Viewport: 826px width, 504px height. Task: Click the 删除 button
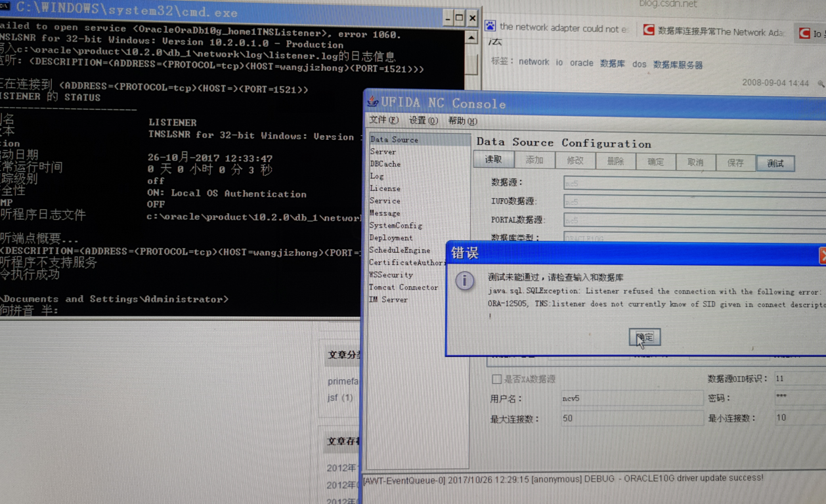point(615,161)
